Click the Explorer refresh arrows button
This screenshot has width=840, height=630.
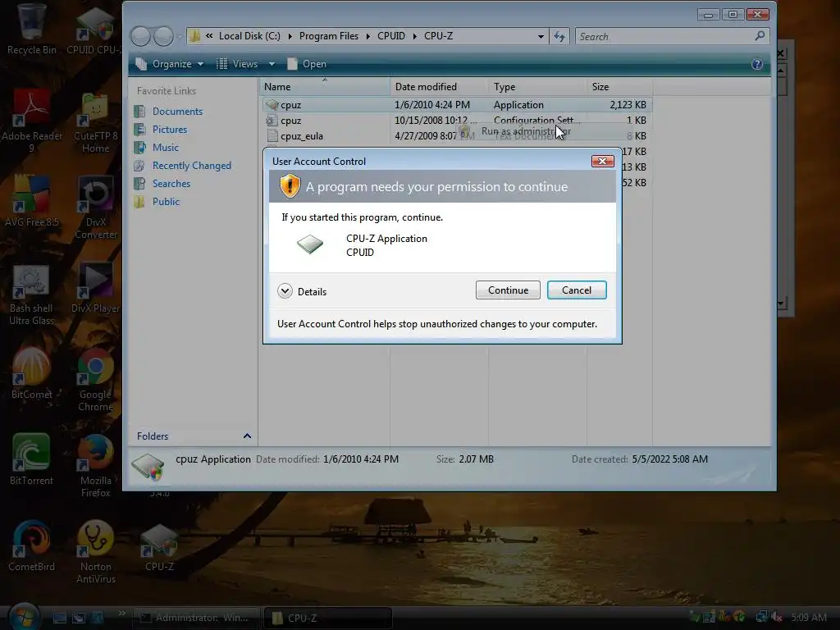click(559, 36)
